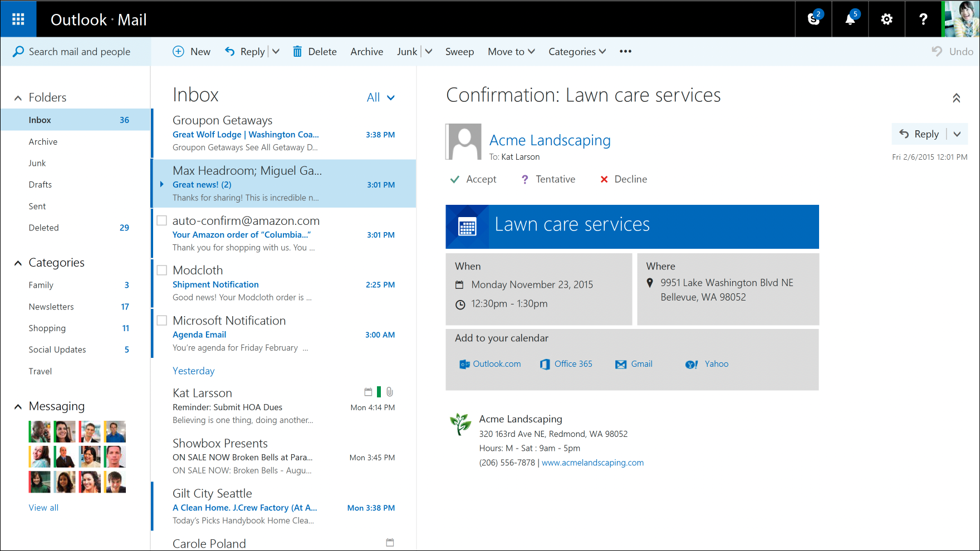
Task: Click the search magnifier icon
Action: coord(18,51)
